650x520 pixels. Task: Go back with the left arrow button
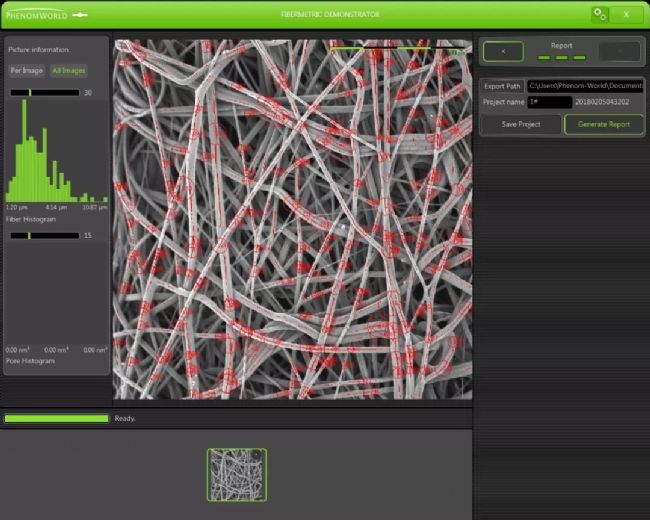pyautogui.click(x=503, y=51)
